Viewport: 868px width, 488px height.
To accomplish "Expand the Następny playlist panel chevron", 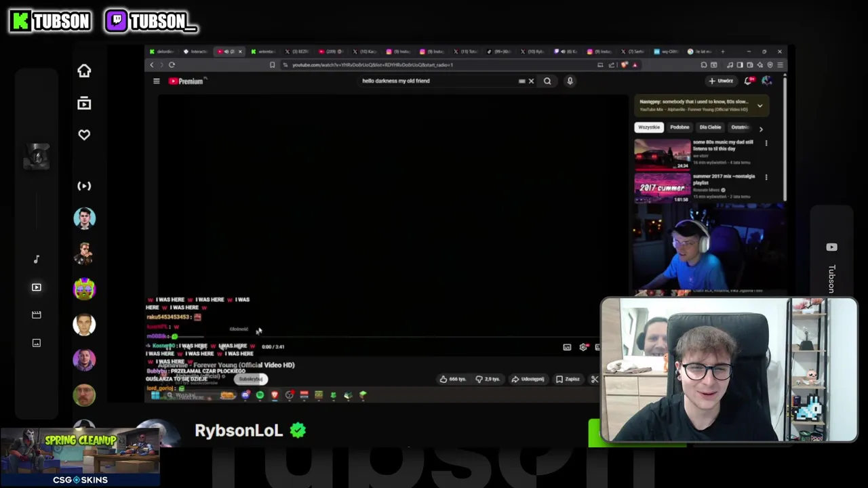I will coord(759,106).
